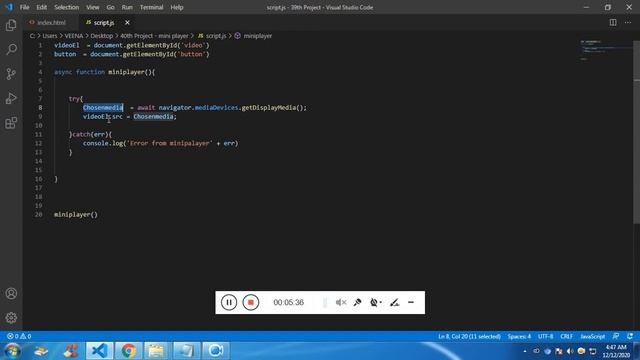This screenshot has height=360, width=640.
Task: Select the annotation pen in recorder bar
Action: (x=394, y=302)
